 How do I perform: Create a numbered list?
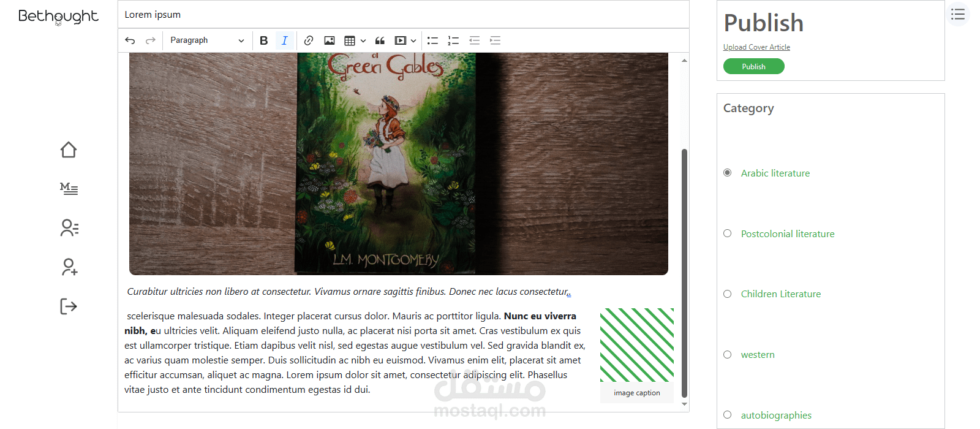pos(453,40)
